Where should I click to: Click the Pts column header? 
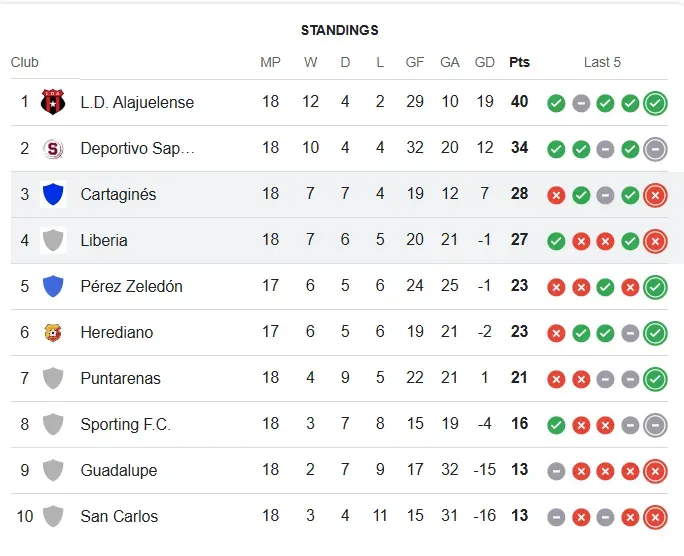(519, 62)
